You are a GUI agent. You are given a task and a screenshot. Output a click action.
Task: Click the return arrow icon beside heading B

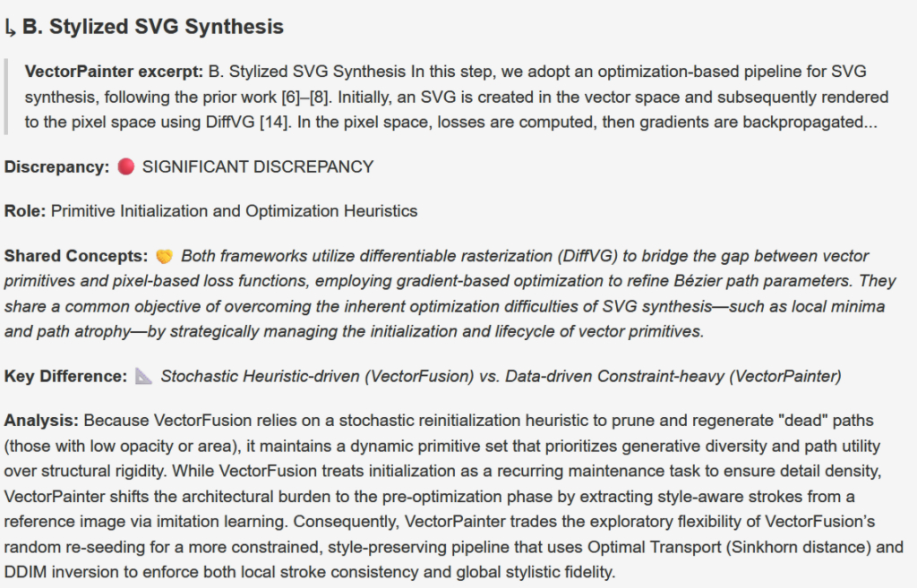[x=10, y=28]
